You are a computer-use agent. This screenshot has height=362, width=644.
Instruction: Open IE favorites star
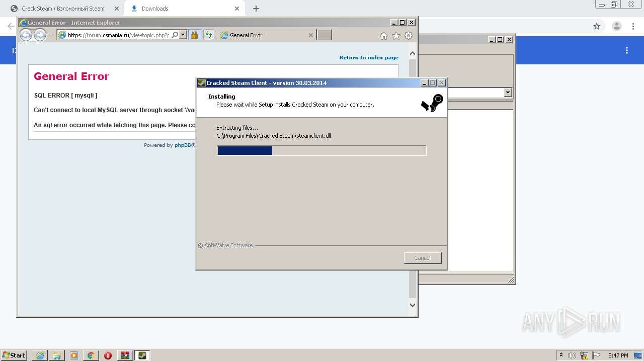click(x=396, y=36)
